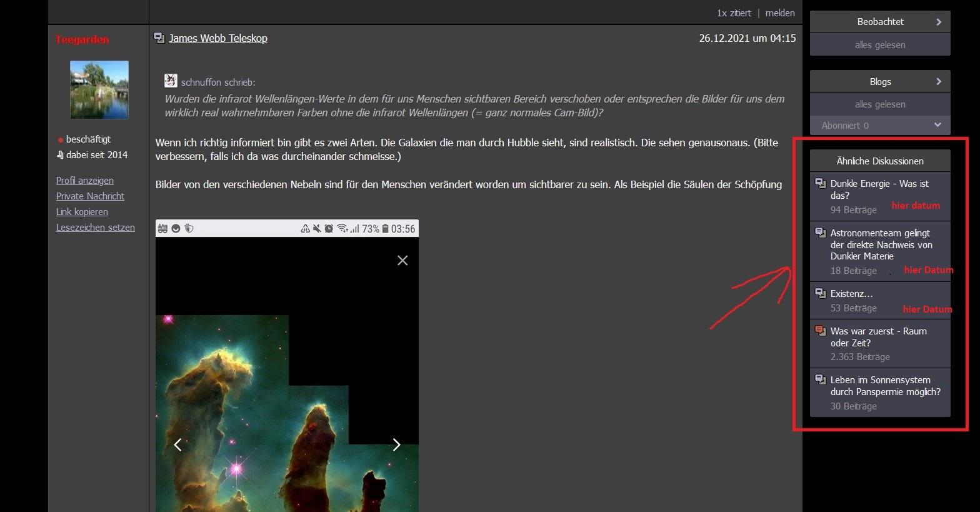The height and width of the screenshot is (512, 980).
Task: Click the Ähnliche Diskussionen header
Action: (x=880, y=161)
